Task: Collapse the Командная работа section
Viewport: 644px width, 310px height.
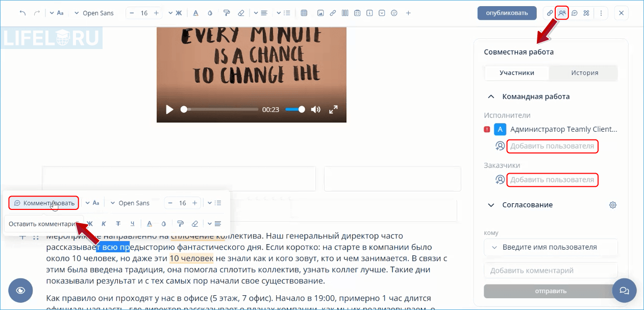Action: [490, 96]
